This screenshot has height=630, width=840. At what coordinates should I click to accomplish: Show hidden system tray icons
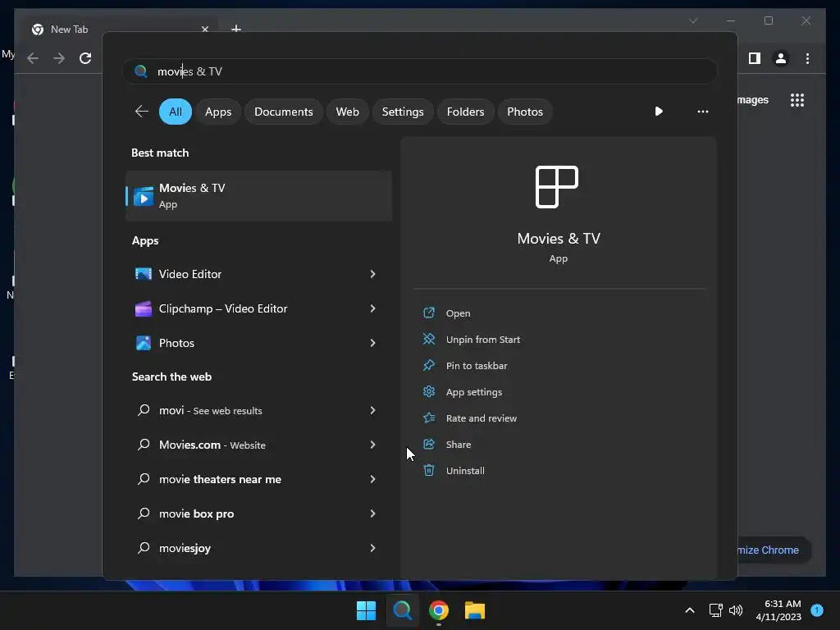pos(690,610)
